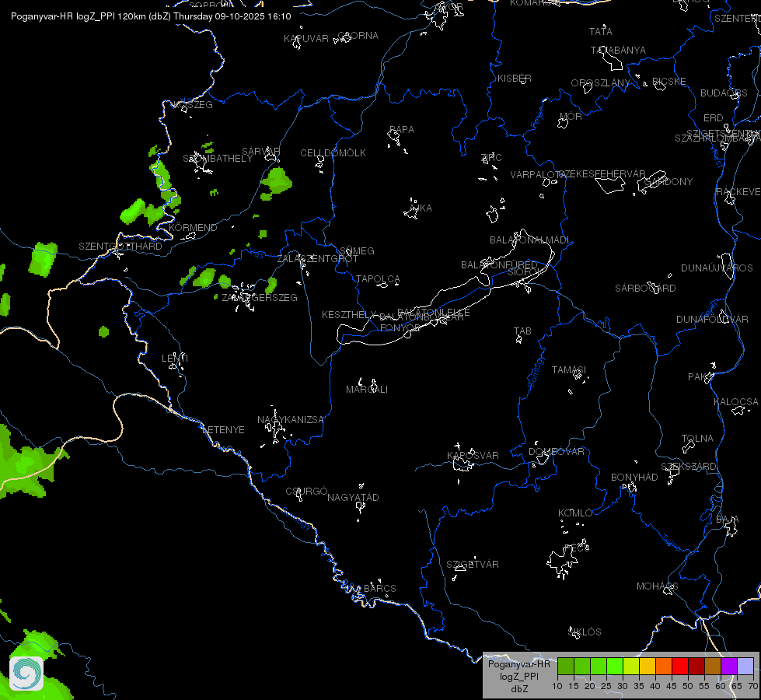This screenshot has width=761, height=700.
Task: Select the SZÉKESFEHÉRVÁR city label
Action: tap(602, 174)
